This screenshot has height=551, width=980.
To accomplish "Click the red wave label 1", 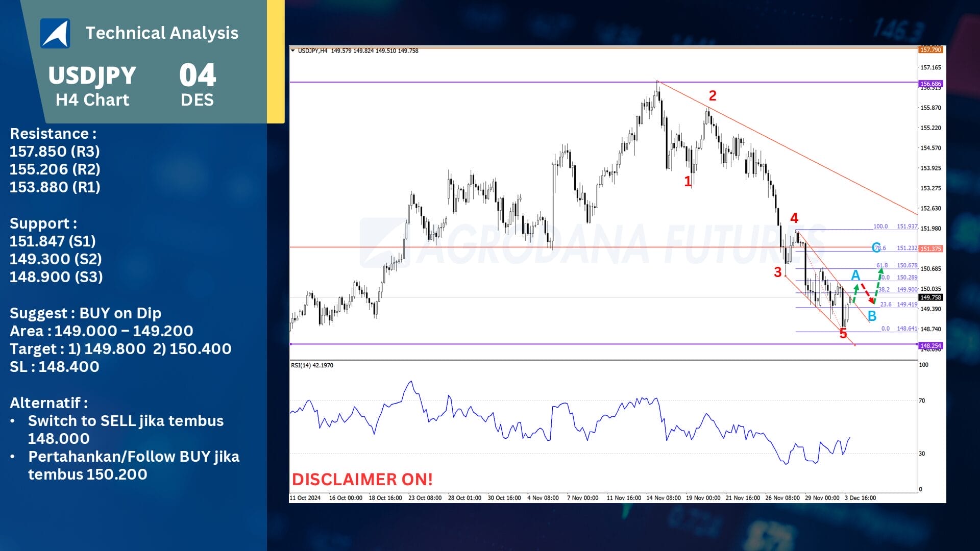I will click(x=688, y=181).
